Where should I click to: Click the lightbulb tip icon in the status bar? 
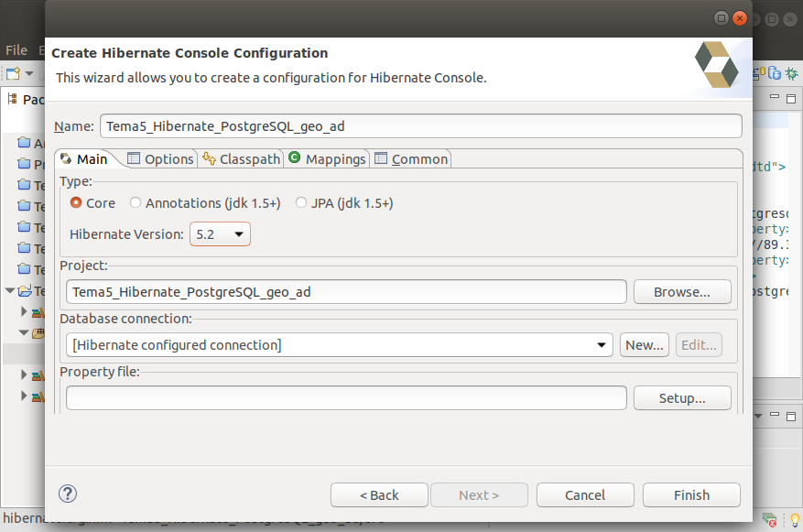pyautogui.click(x=795, y=520)
